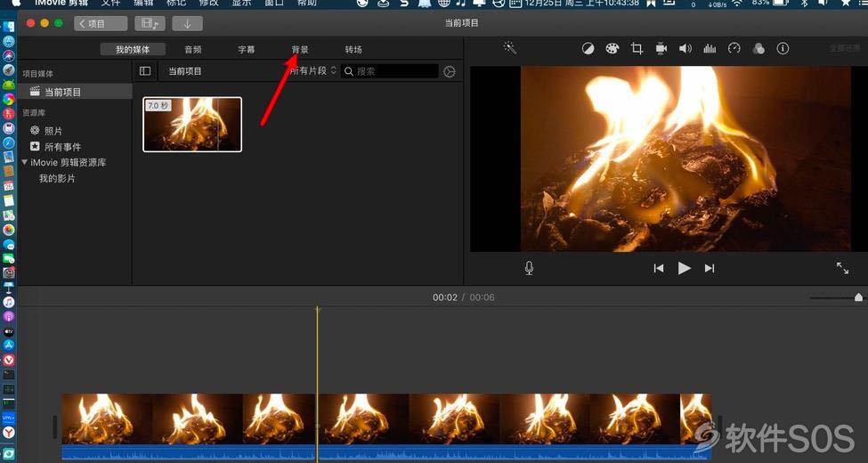The image size is (868, 463).
Task: Toggle the library sidebar list button
Action: tap(145, 71)
